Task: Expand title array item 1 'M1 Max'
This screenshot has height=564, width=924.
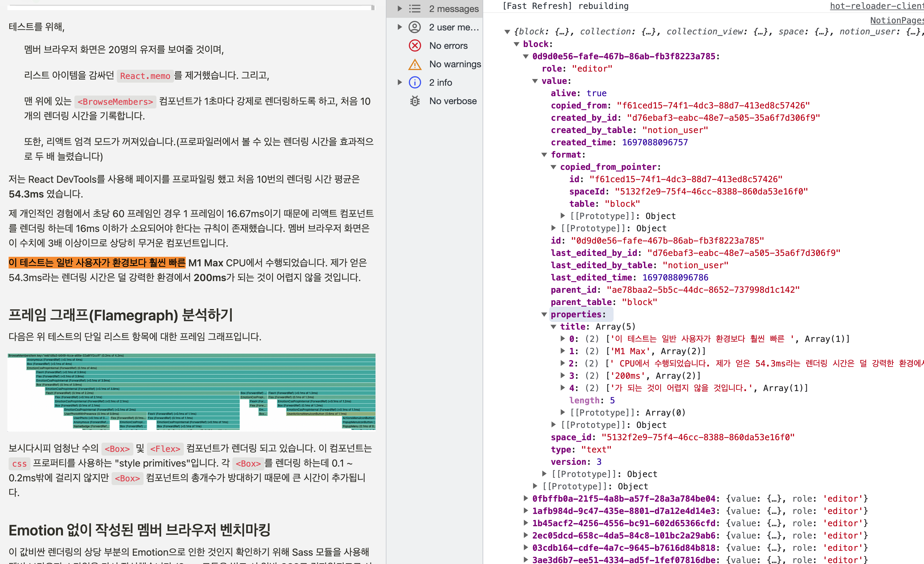Action: [x=563, y=351]
